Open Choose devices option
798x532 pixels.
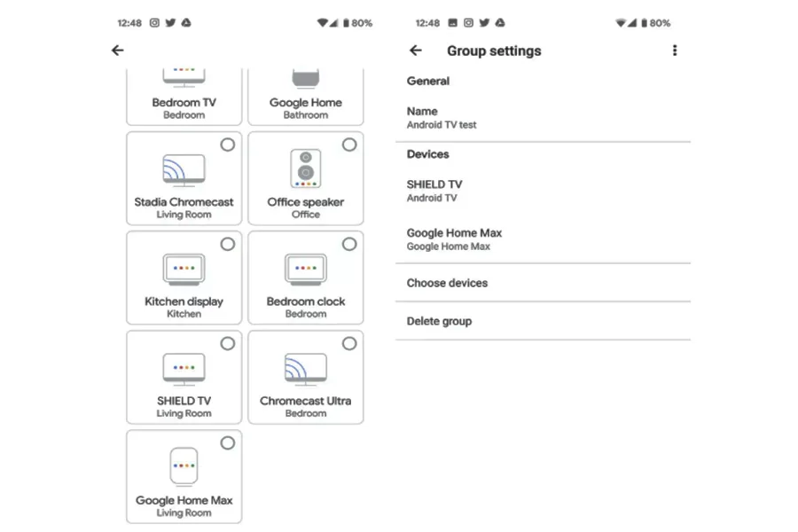pyautogui.click(x=543, y=283)
